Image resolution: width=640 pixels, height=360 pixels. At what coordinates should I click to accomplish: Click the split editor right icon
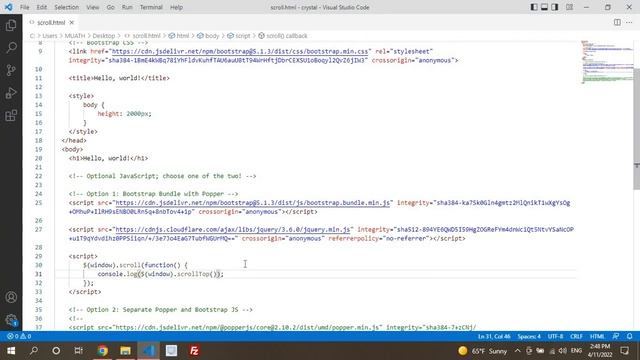[617, 22]
